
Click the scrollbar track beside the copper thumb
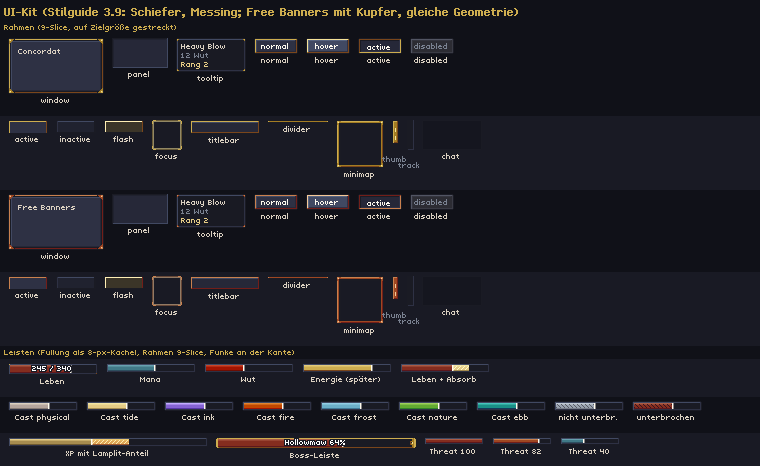(x=411, y=291)
